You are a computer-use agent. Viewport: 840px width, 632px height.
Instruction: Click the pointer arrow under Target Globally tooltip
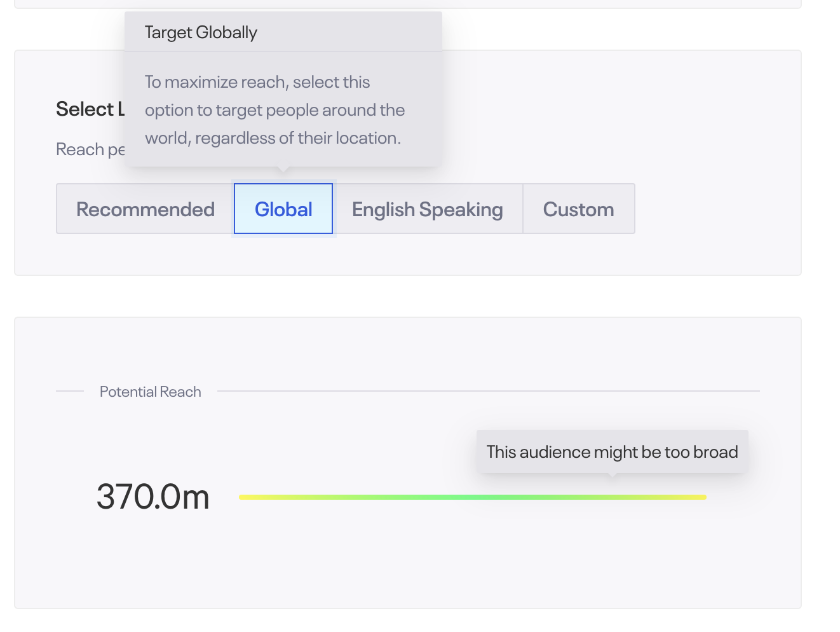pos(283,170)
